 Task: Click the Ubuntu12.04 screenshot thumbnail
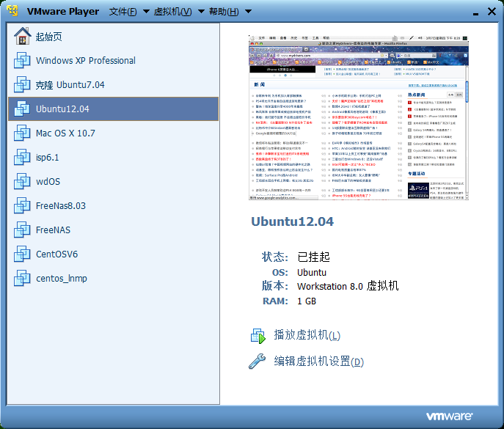pos(359,117)
